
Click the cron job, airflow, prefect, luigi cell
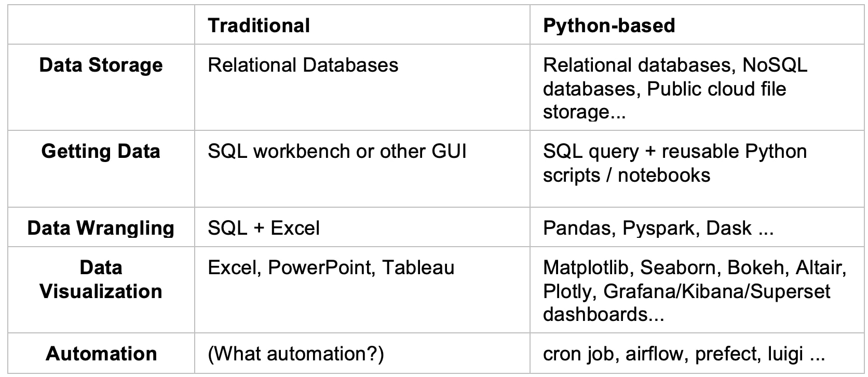[x=683, y=354]
